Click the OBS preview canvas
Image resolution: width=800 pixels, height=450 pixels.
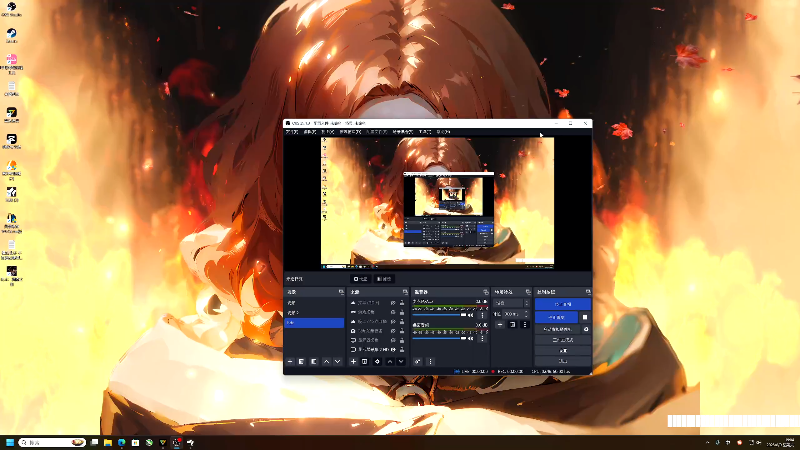tap(437, 203)
